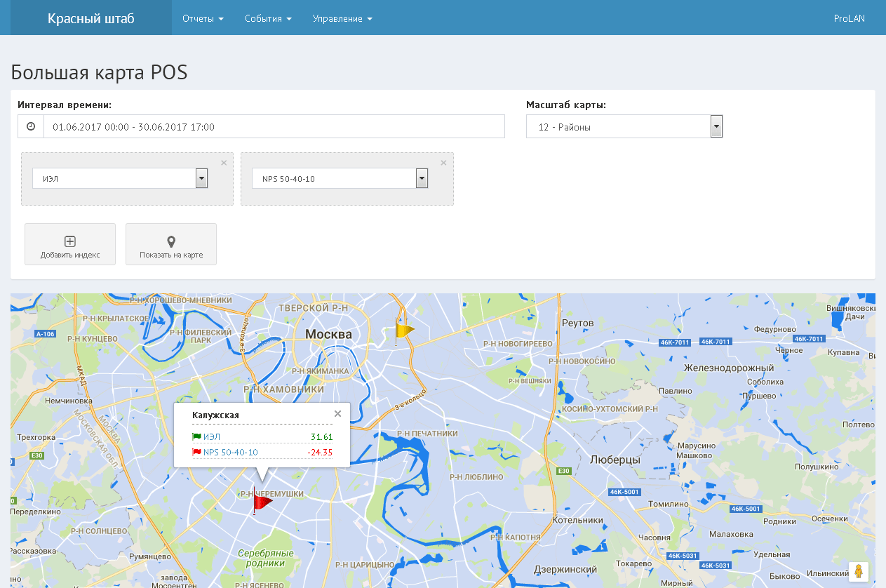Image resolution: width=886 pixels, height=588 pixels.
Task: Close the Калужская info popup
Action: pos(337,413)
